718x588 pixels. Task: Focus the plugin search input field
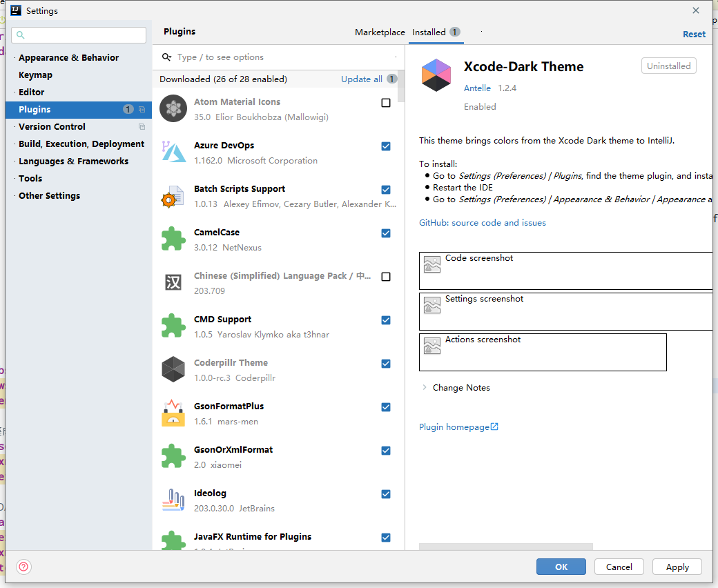(280, 57)
